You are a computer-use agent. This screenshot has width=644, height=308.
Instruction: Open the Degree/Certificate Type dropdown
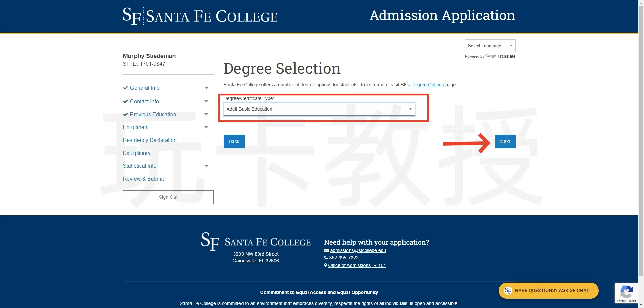pyautogui.click(x=319, y=109)
